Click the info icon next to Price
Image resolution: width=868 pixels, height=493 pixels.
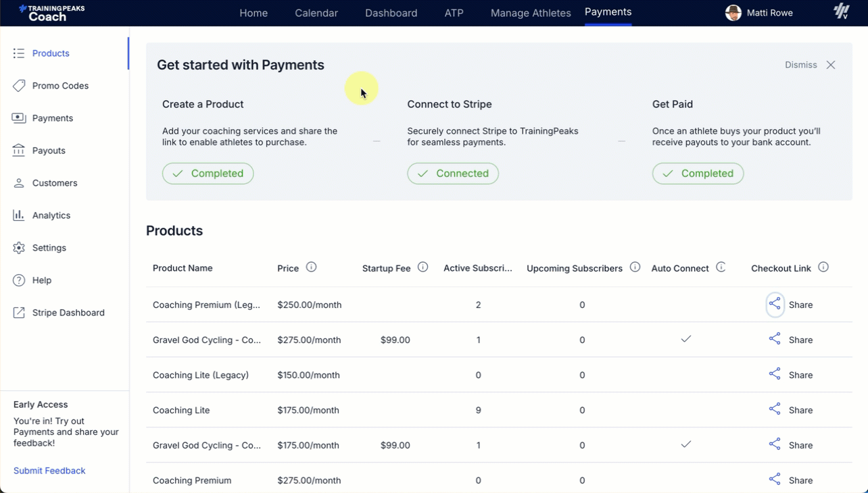[x=311, y=267]
